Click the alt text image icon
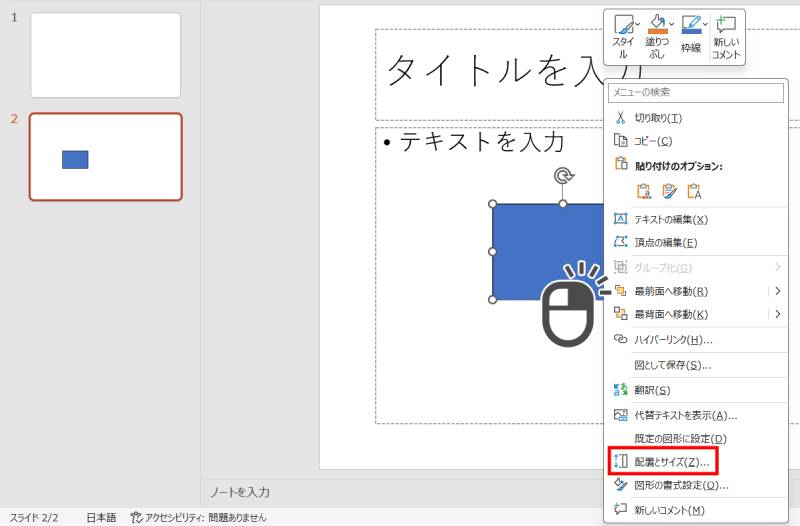 coord(620,415)
